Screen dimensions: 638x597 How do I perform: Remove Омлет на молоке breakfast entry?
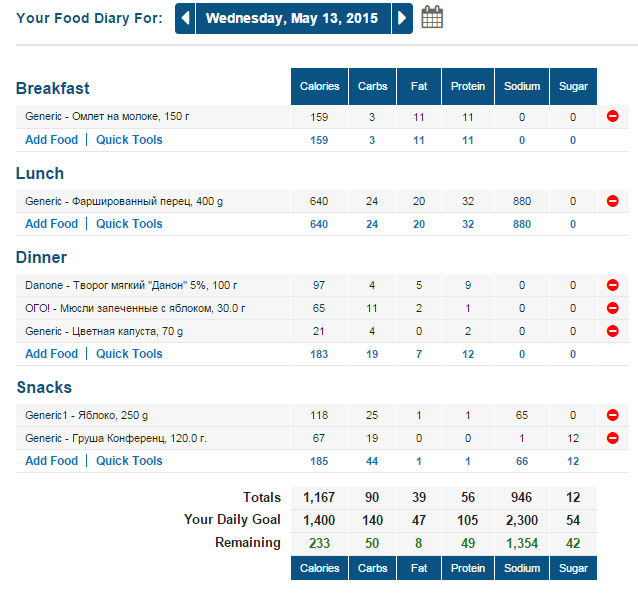coord(612,117)
